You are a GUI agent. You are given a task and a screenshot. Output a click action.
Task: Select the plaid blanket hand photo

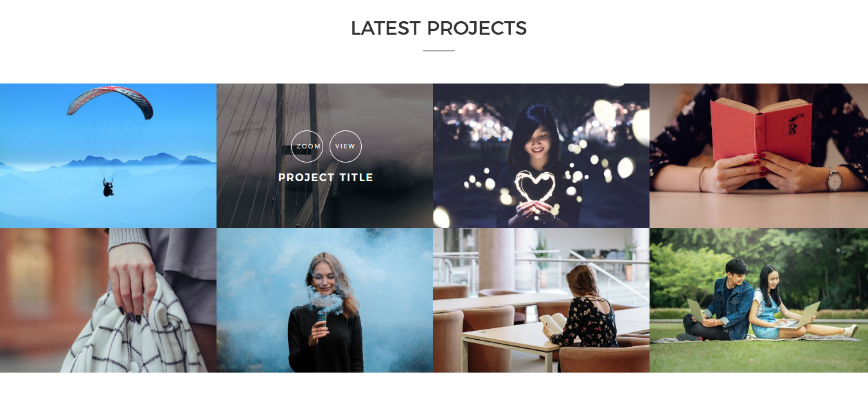pos(108,300)
